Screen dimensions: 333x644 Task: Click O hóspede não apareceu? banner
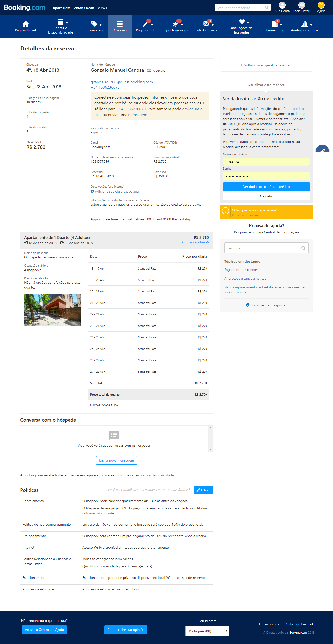266,212
